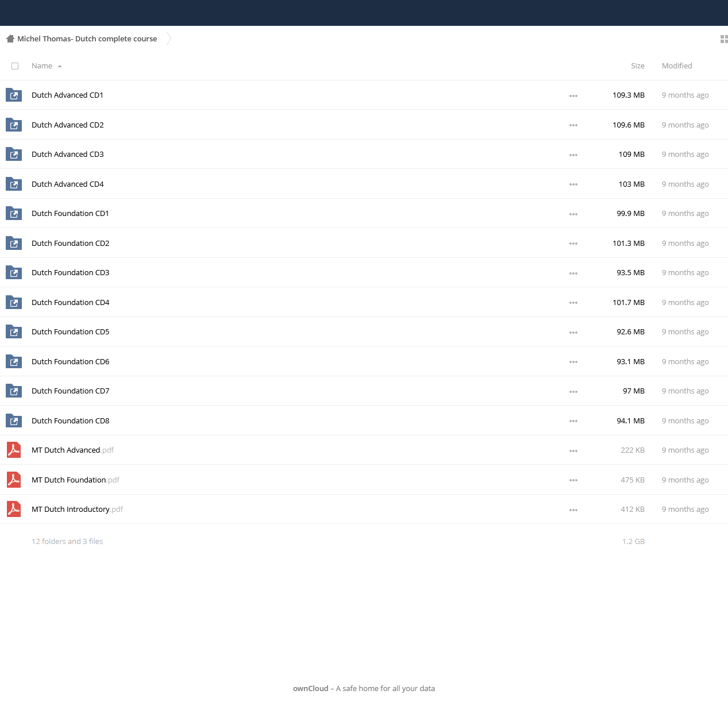Image resolution: width=728 pixels, height=706 pixels.
Task: Click the 1.2 GB total size
Action: point(633,541)
